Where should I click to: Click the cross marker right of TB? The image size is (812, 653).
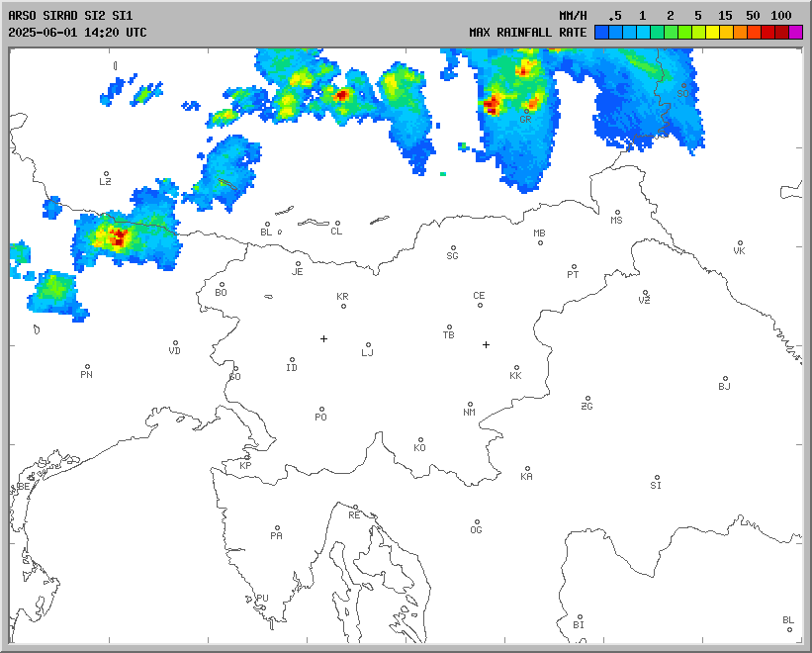(x=486, y=344)
